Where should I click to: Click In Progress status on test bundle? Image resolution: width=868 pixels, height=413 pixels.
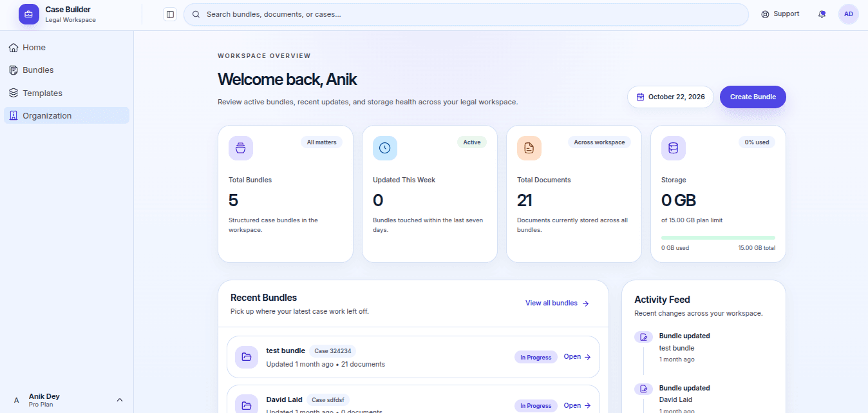[x=536, y=357]
